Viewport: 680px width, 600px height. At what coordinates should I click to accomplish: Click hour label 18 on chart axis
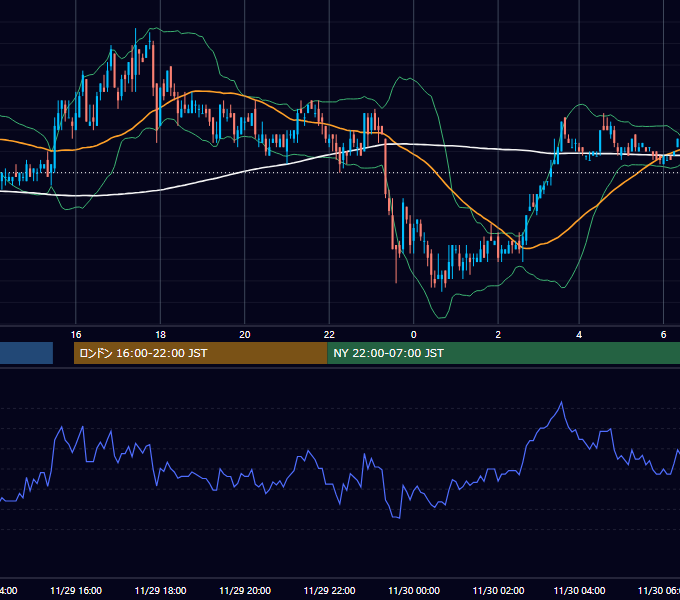click(160, 335)
